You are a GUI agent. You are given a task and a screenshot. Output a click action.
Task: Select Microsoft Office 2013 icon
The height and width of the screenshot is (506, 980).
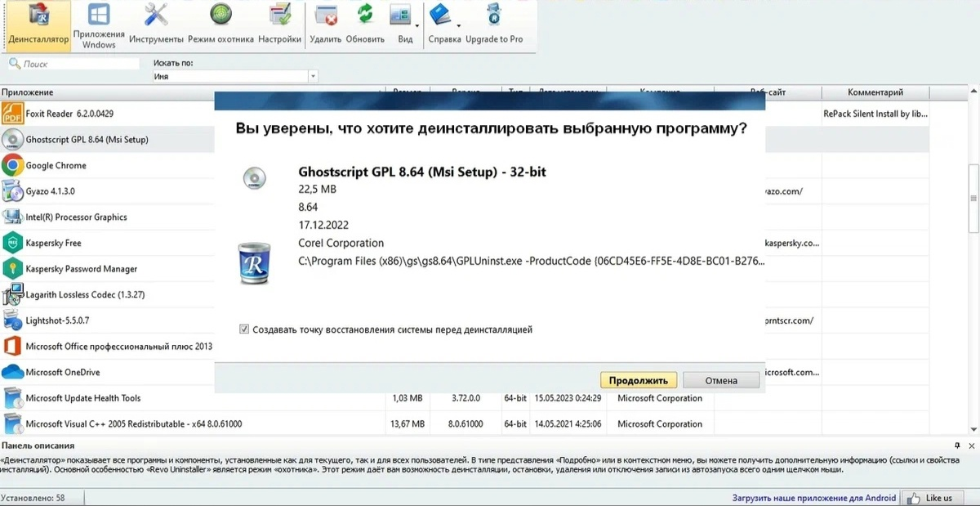coord(12,347)
